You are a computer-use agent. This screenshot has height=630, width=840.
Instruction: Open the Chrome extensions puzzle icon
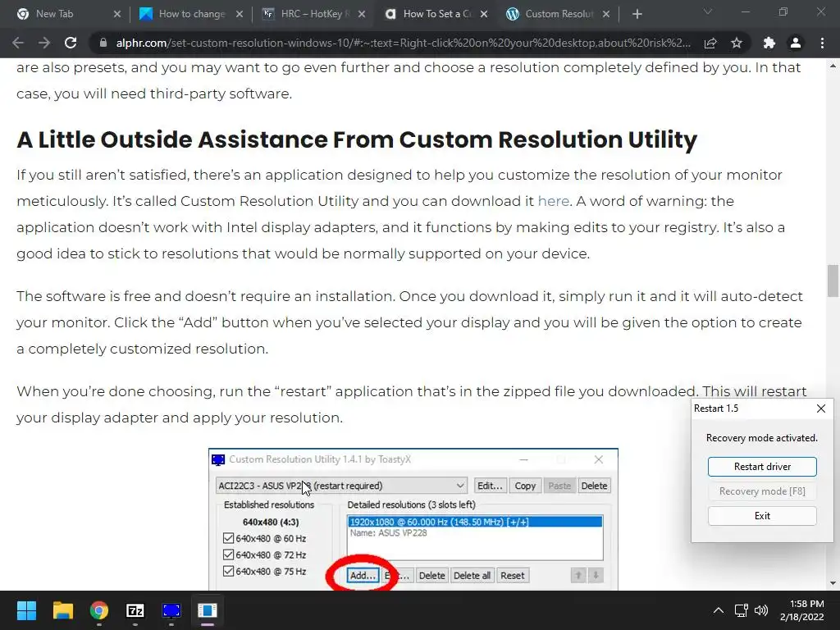769,43
